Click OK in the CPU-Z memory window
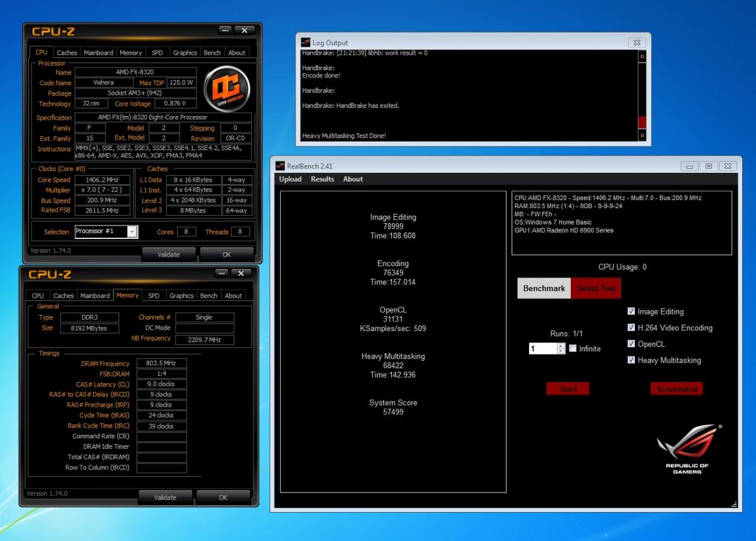Screen dimensions: 756x541 223,497
